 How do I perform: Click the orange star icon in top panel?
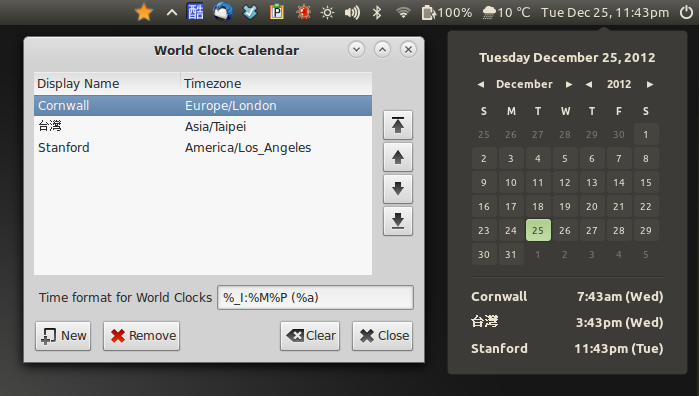(144, 12)
